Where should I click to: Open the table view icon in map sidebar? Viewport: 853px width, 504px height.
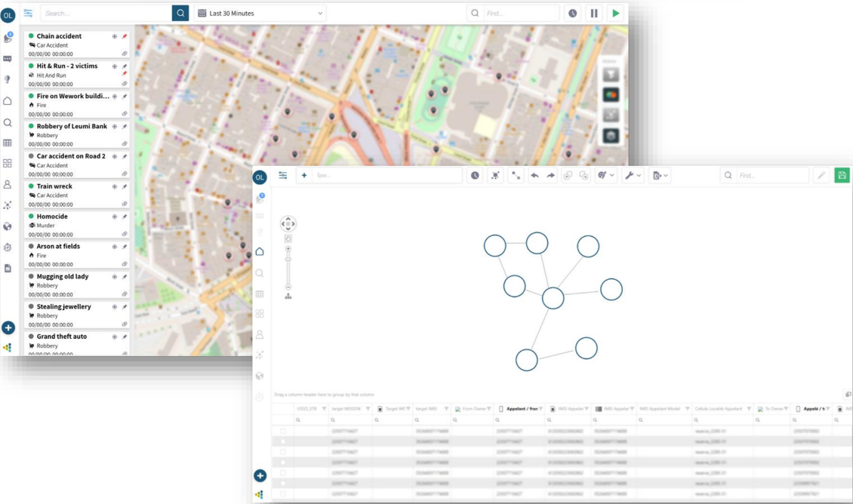point(8,143)
